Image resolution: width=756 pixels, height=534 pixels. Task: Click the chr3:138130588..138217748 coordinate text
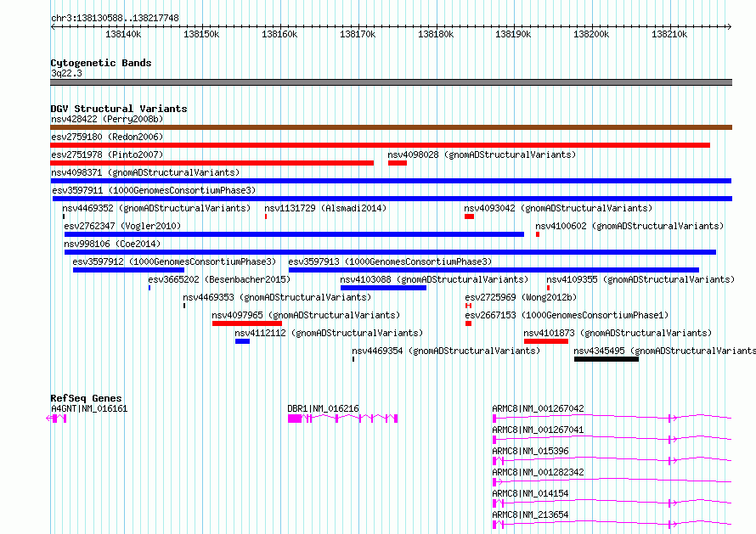coord(115,19)
